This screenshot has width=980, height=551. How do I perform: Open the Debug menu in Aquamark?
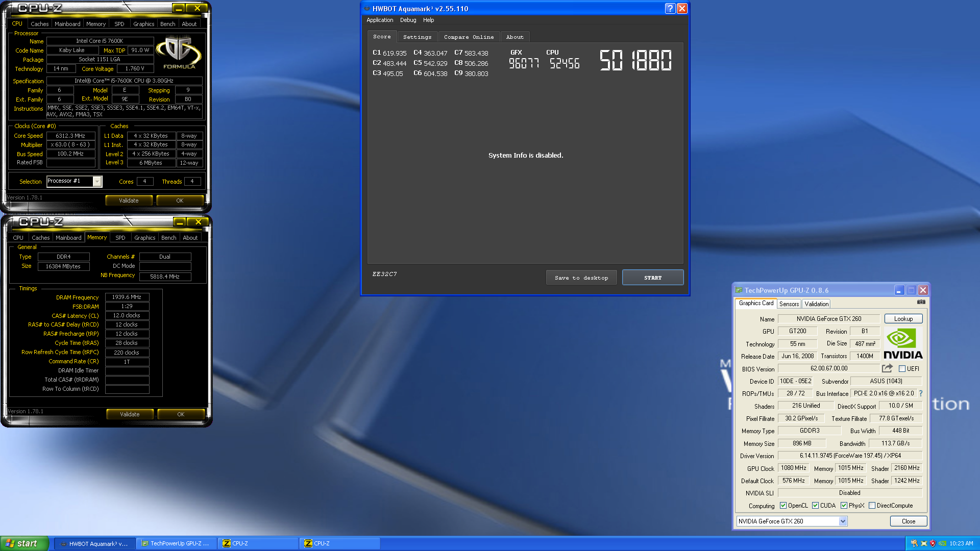click(x=408, y=20)
